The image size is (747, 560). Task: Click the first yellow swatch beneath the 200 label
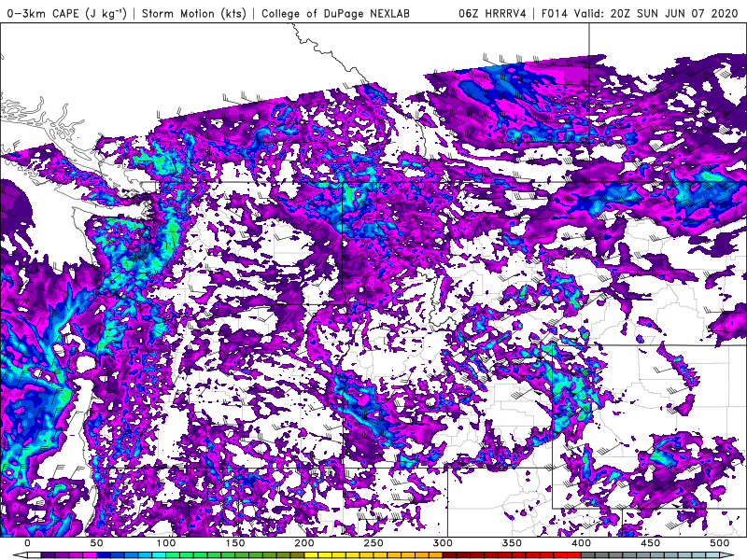(x=311, y=555)
